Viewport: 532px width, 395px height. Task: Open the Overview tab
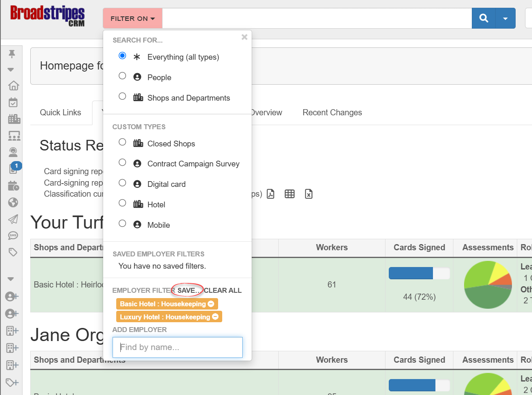point(267,112)
